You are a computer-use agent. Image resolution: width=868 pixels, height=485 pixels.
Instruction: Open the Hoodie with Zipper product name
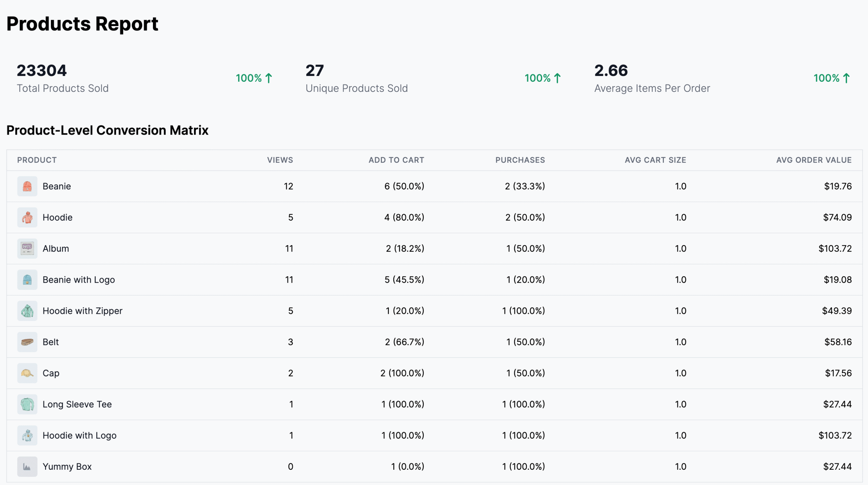point(82,311)
